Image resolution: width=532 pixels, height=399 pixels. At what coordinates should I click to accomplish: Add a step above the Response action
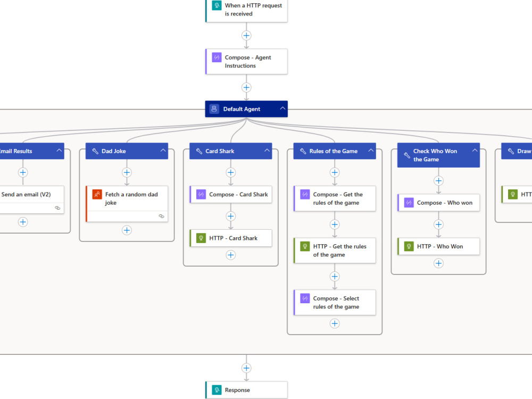[246, 368]
